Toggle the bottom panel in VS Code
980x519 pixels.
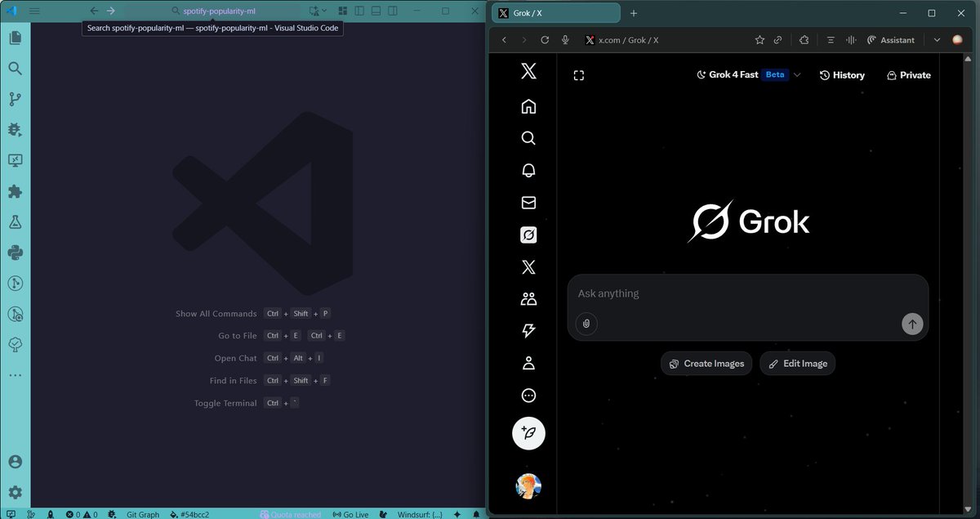tap(375, 11)
